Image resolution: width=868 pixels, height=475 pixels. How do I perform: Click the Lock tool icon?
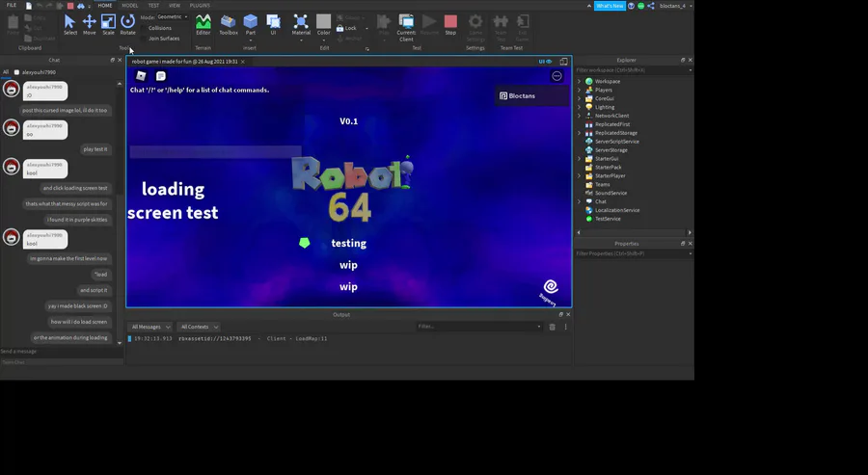coord(339,28)
